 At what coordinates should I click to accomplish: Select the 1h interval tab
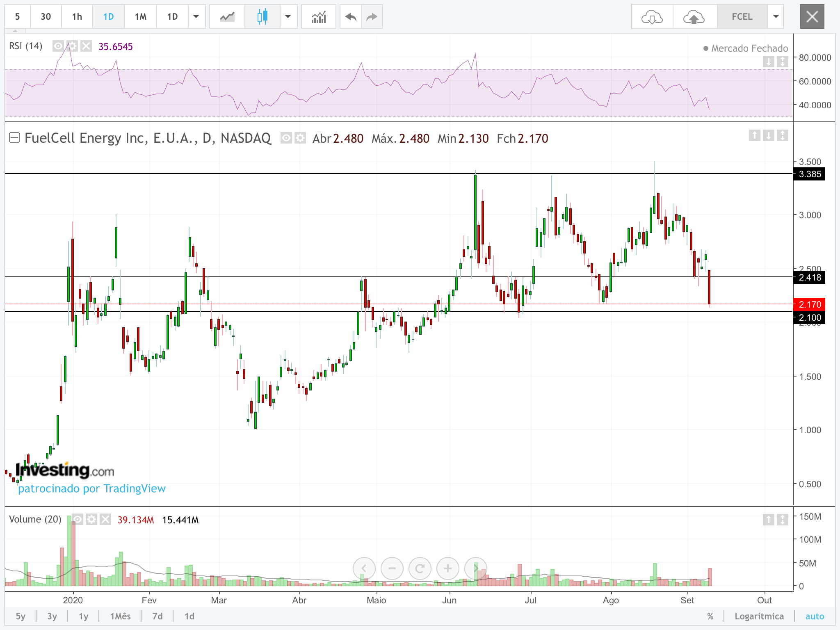coord(77,17)
